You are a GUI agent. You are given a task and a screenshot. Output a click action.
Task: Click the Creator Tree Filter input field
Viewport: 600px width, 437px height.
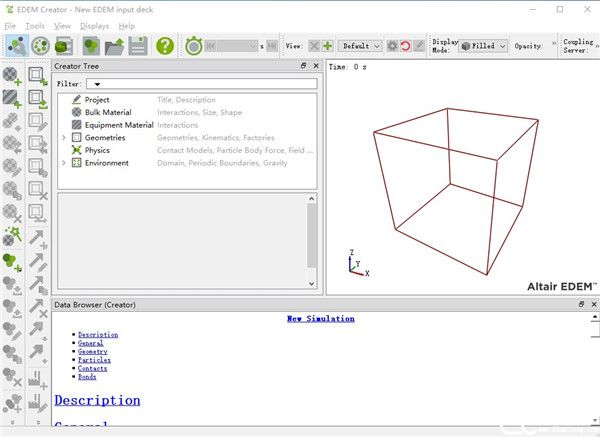pos(200,84)
